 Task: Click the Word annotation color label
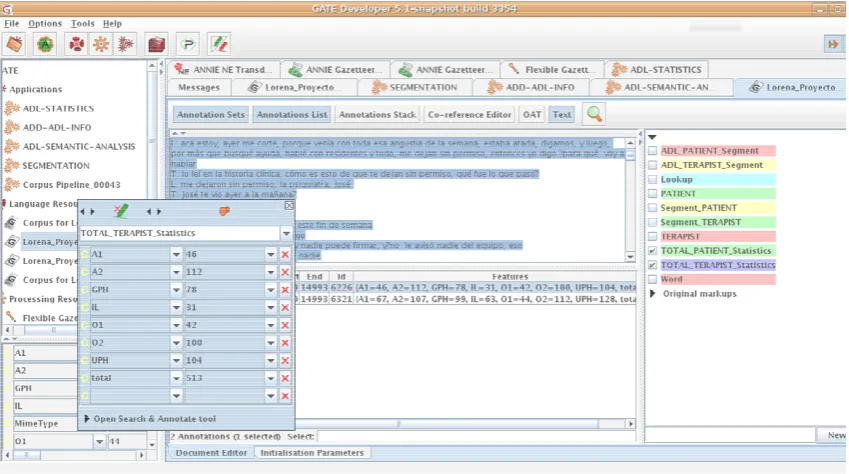coord(717,280)
